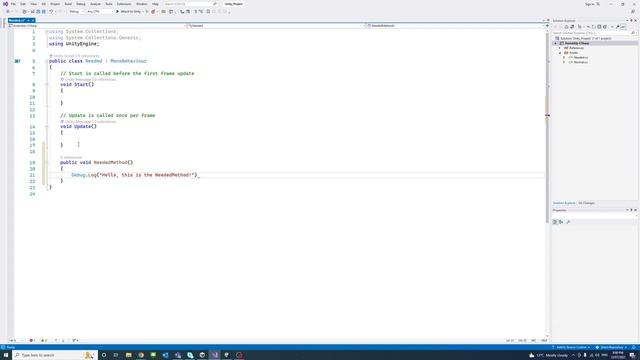Click the Categorized icon in Properties panel

[555, 222]
